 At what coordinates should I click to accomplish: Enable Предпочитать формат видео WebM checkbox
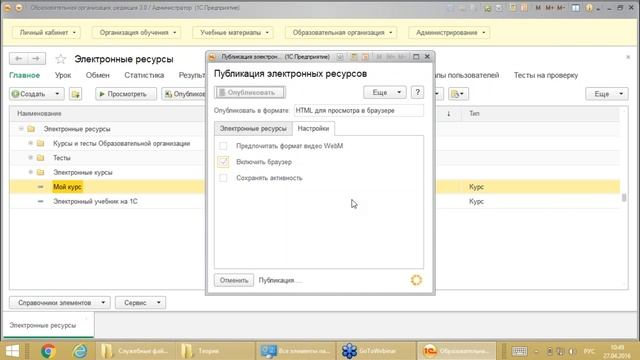tap(223, 146)
